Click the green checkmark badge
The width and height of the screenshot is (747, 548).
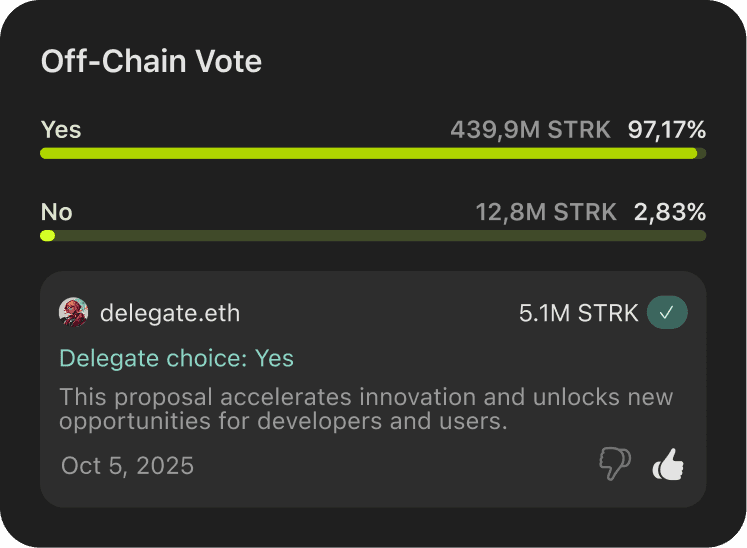(667, 313)
